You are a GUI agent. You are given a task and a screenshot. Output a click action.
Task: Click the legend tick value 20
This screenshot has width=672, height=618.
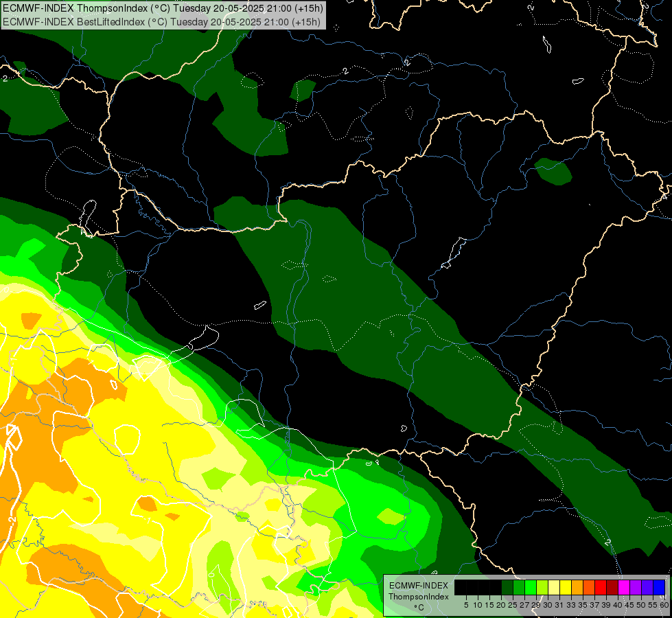[x=501, y=605]
